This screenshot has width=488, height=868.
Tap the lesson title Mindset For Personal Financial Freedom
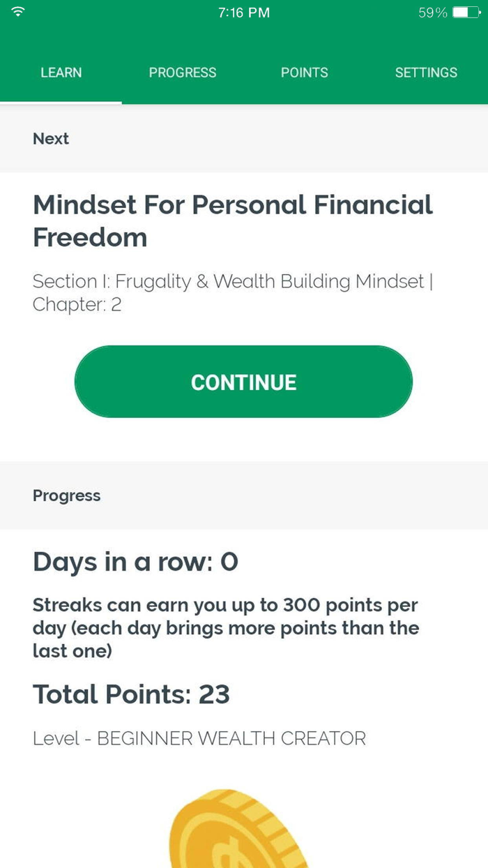(233, 221)
